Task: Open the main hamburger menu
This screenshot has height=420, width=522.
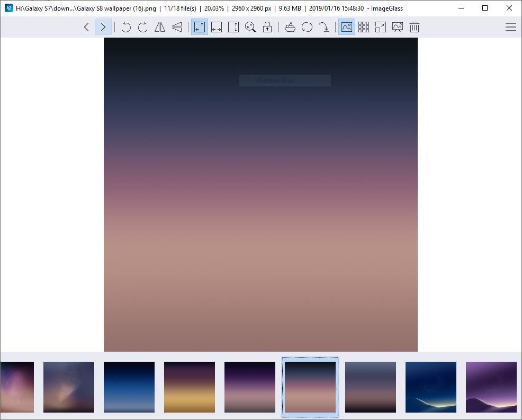Action: [511, 27]
